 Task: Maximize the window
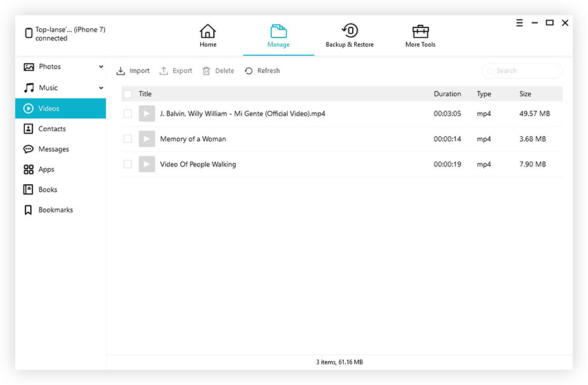click(549, 23)
